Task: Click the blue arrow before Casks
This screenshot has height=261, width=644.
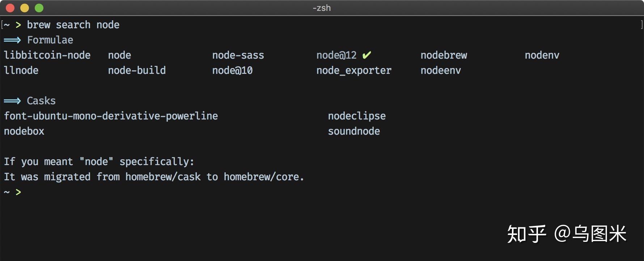Action: [x=12, y=101]
